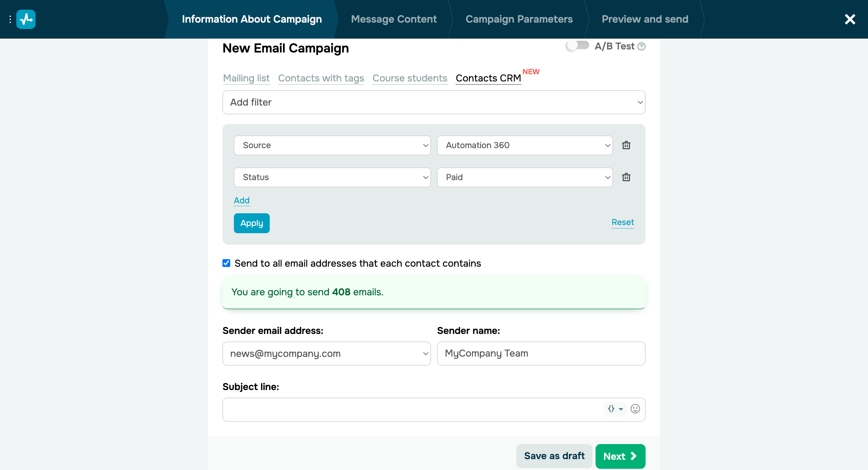Select the Mailing list tab

[246, 78]
